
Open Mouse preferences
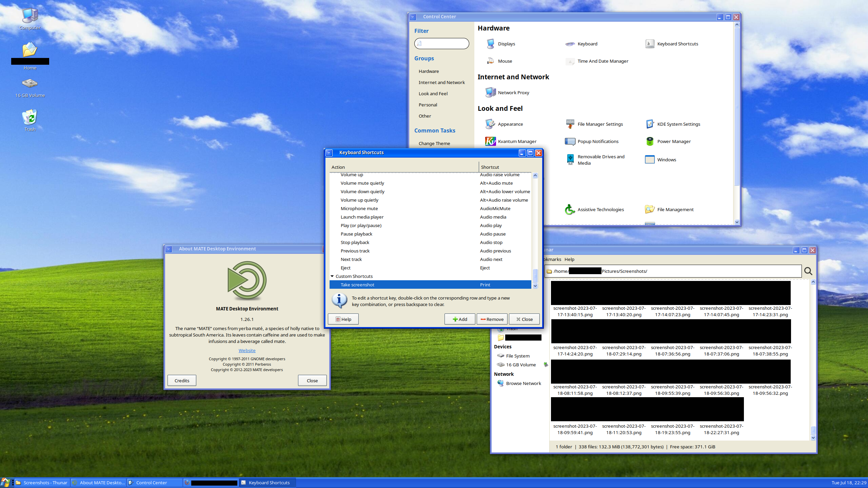pyautogui.click(x=499, y=61)
